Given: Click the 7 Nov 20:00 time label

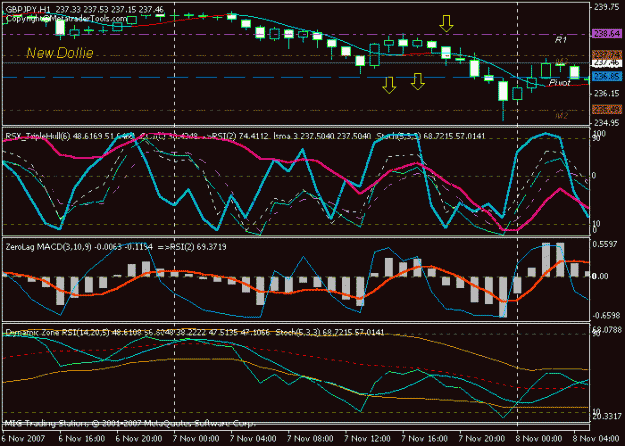Looking at the screenshot, I should [482, 439].
